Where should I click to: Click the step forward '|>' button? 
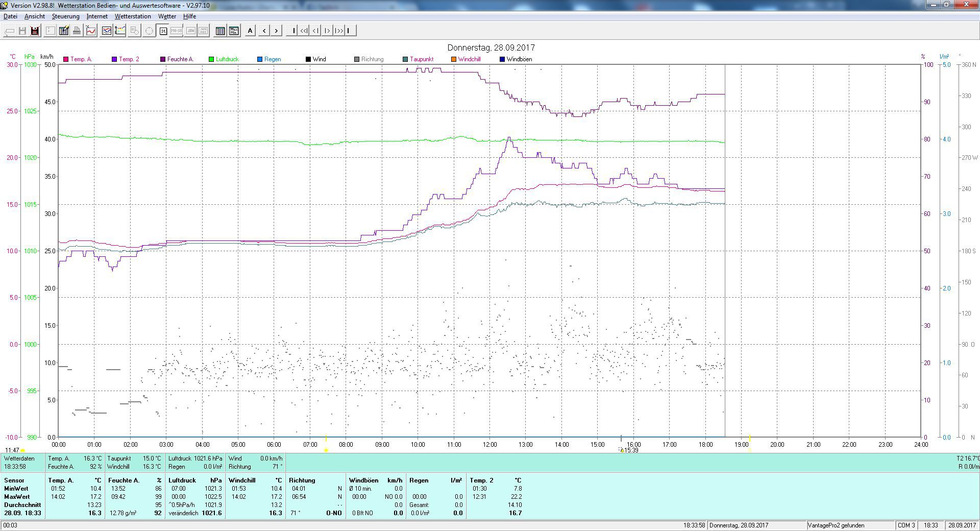click(327, 31)
